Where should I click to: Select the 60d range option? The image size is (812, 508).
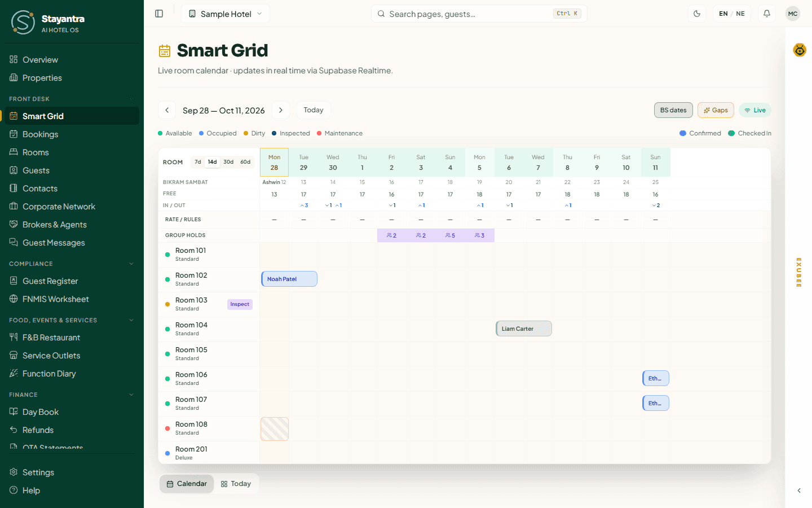click(x=245, y=162)
